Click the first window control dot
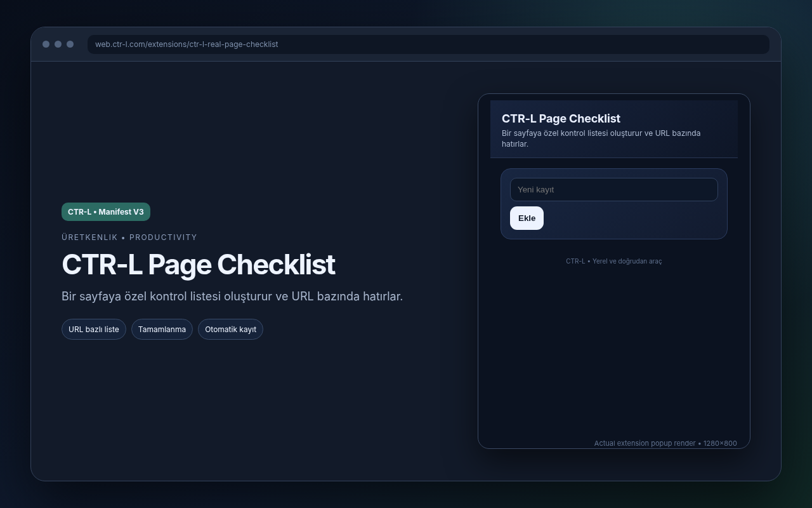 point(46,44)
